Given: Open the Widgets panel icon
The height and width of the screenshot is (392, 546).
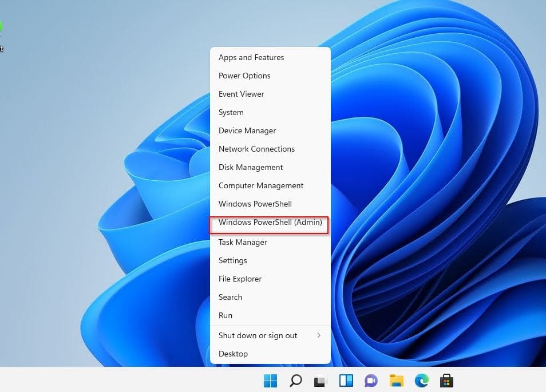Looking at the screenshot, I should 346,381.
